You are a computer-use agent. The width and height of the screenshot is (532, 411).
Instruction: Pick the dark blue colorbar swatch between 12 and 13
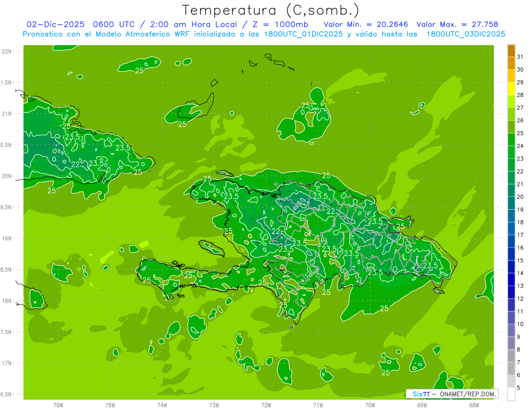point(511,292)
